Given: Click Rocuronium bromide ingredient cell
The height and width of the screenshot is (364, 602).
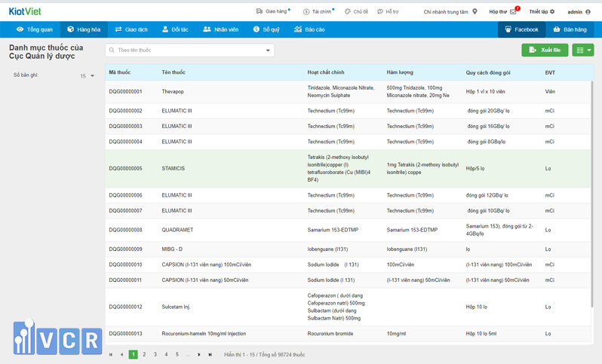Looking at the screenshot, I should (x=330, y=334).
